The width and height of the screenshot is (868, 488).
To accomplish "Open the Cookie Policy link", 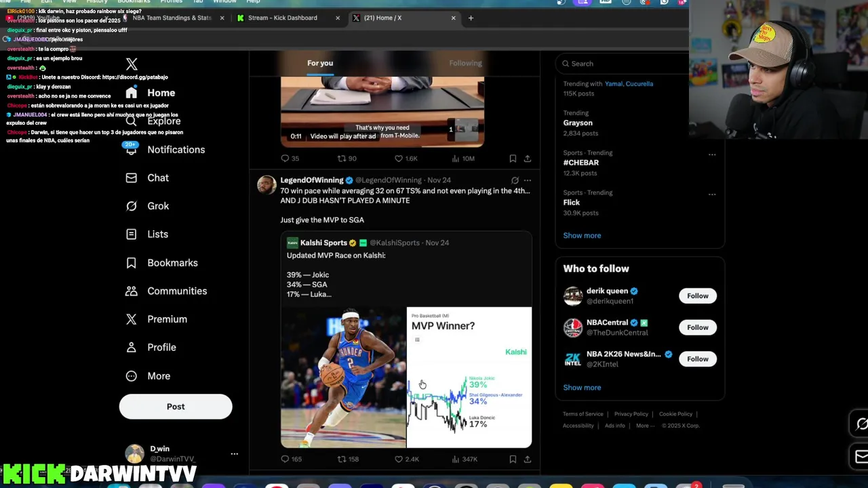I will tap(675, 414).
